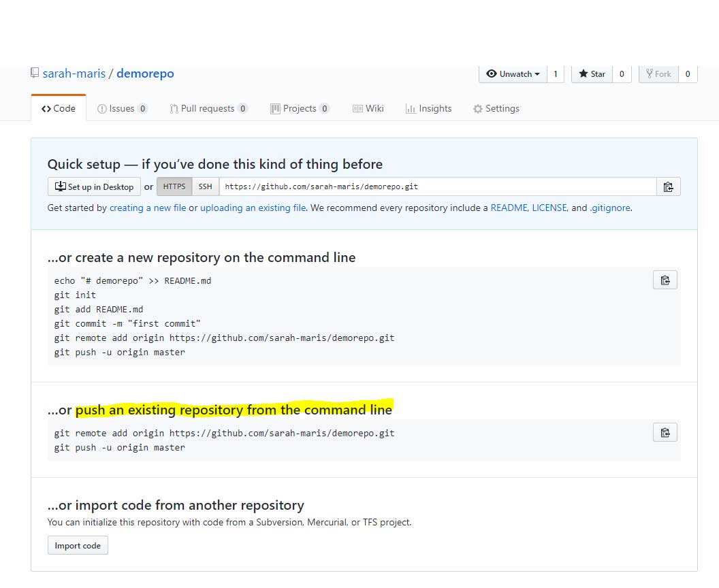Click the git commit -m "first commit" line
This screenshot has height=588, width=719.
[x=127, y=323]
